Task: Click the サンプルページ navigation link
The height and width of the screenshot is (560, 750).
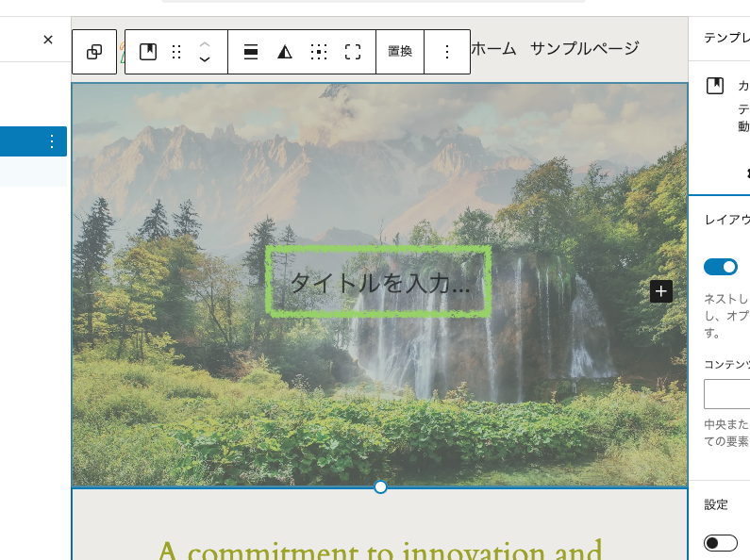Action: tap(584, 48)
